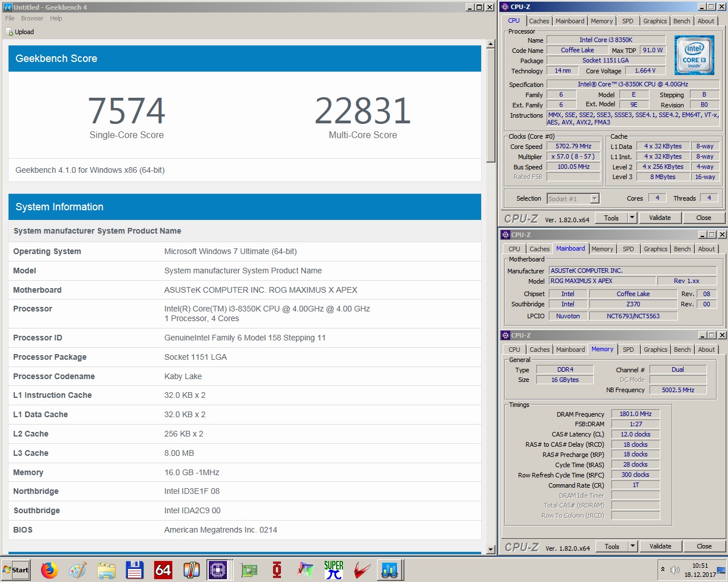The width and height of the screenshot is (728, 582).
Task: Click NB Frequency value '5002.5 MHz'
Action: click(x=678, y=390)
